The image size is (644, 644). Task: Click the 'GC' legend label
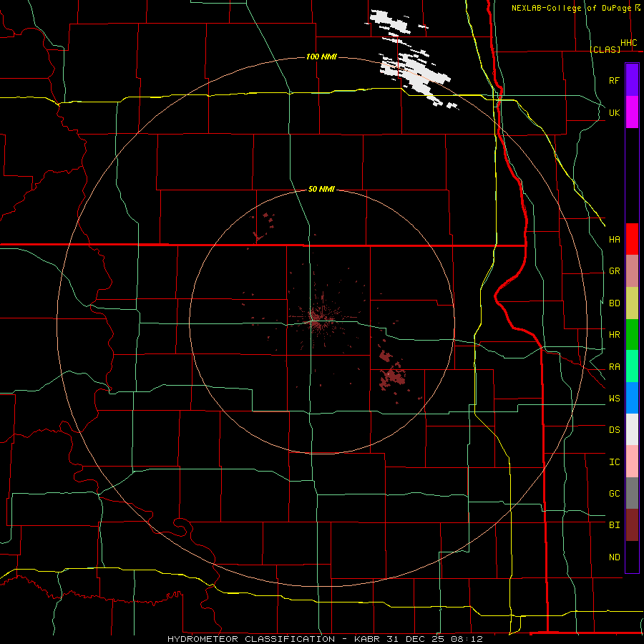click(614, 494)
